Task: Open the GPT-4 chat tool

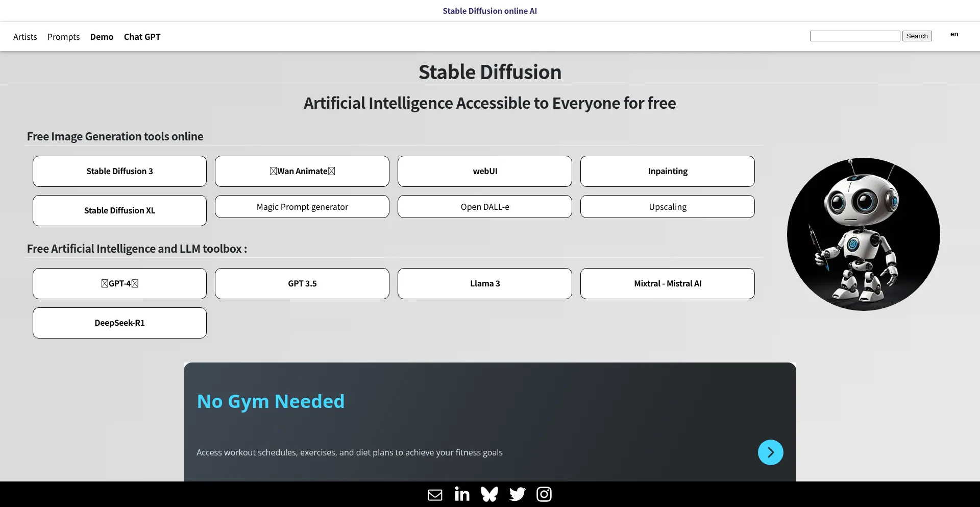Action: click(119, 283)
